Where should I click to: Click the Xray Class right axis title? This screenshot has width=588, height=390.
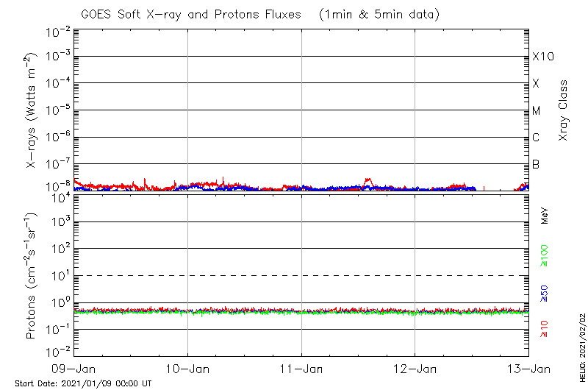click(564, 110)
